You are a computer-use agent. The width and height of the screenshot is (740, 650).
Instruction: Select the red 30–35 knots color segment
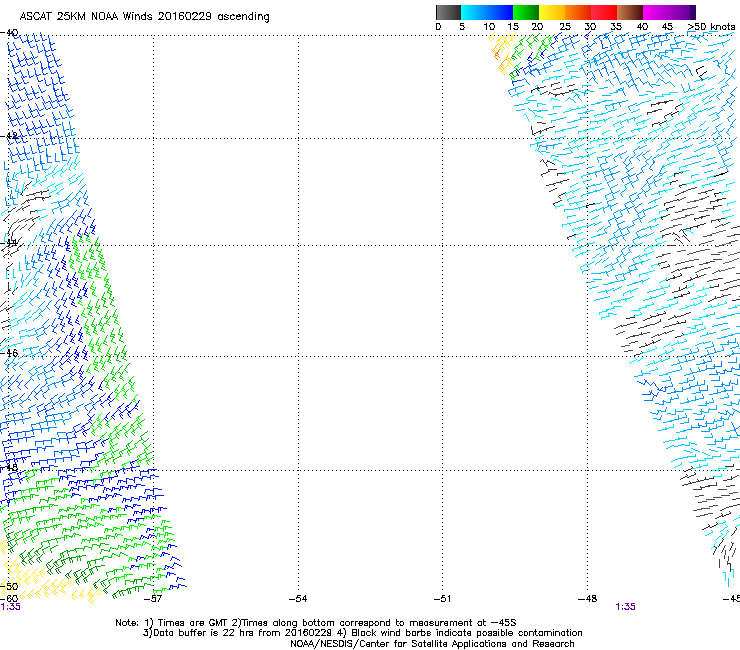604,12
